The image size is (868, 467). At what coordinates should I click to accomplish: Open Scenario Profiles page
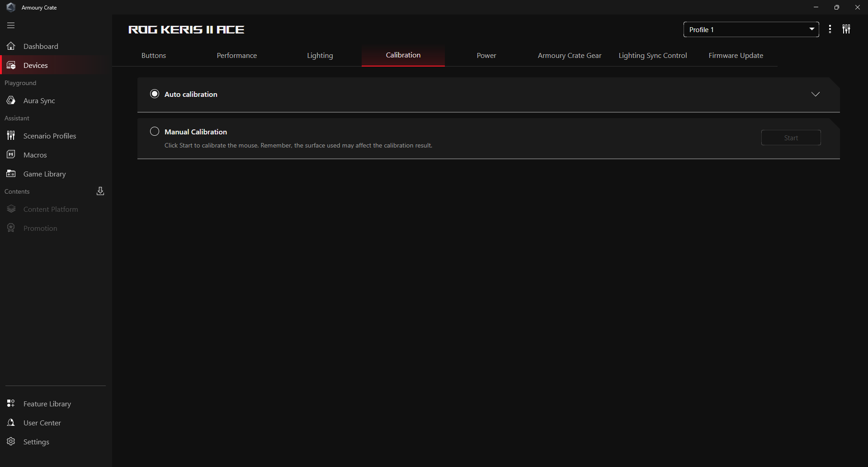click(56, 136)
